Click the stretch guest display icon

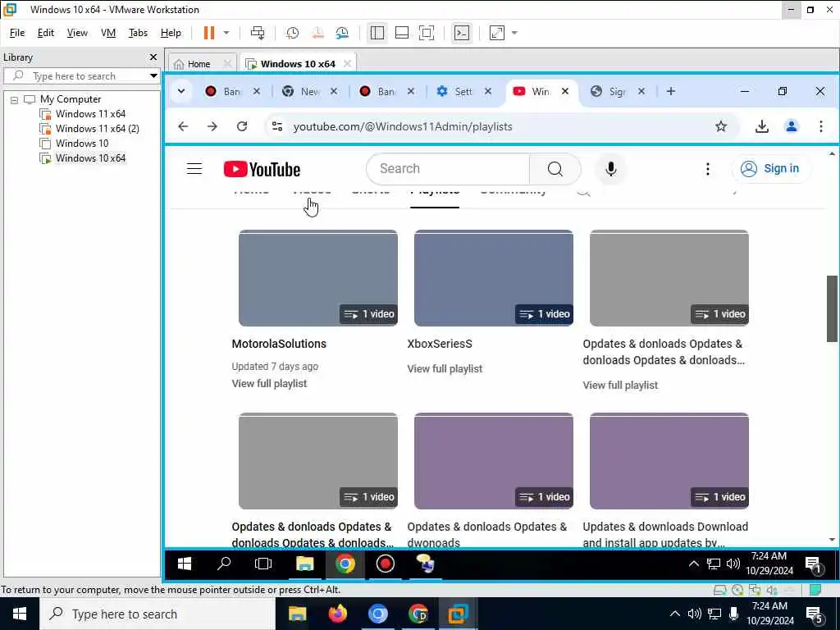click(496, 33)
